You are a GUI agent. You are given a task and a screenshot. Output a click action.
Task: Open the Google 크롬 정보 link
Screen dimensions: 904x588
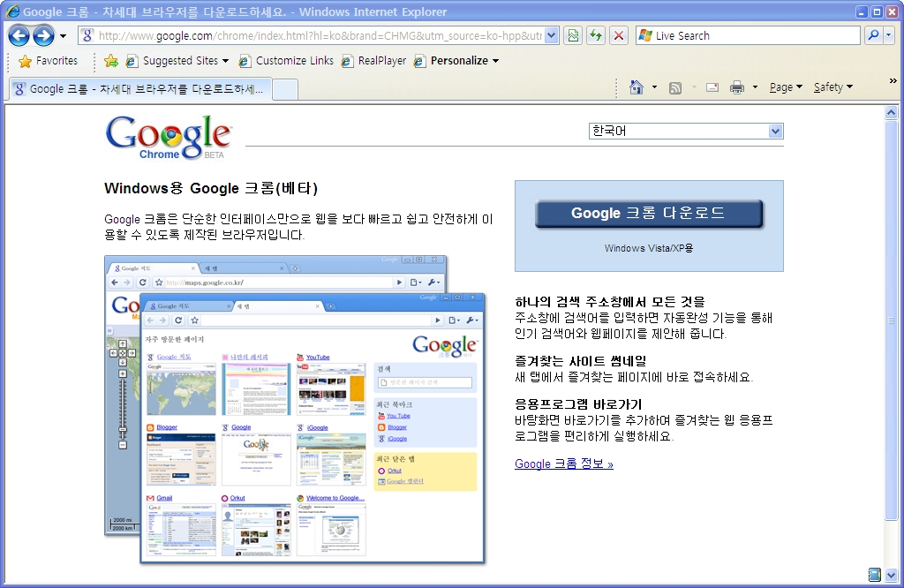point(564,464)
